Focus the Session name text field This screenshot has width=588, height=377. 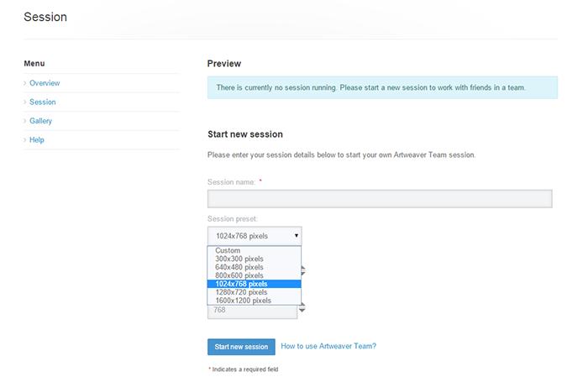(x=379, y=198)
